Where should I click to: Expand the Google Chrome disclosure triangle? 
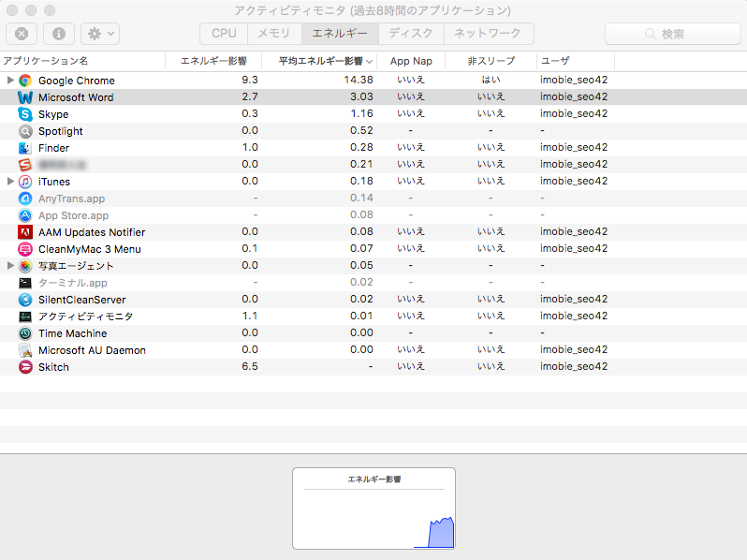tap(10, 81)
